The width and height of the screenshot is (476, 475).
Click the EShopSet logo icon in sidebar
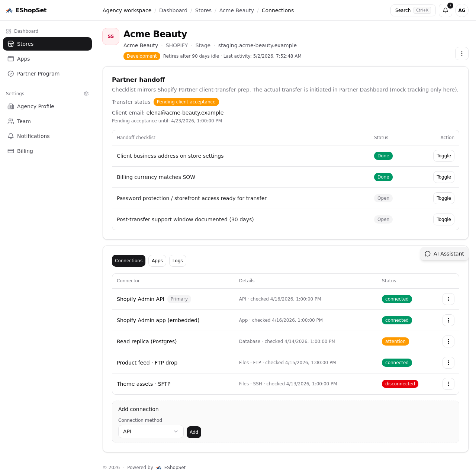9,10
